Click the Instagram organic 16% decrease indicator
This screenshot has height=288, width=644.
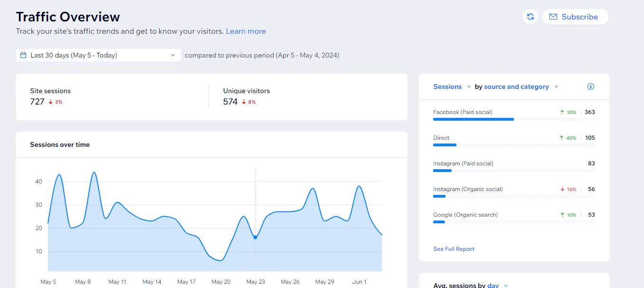568,189
